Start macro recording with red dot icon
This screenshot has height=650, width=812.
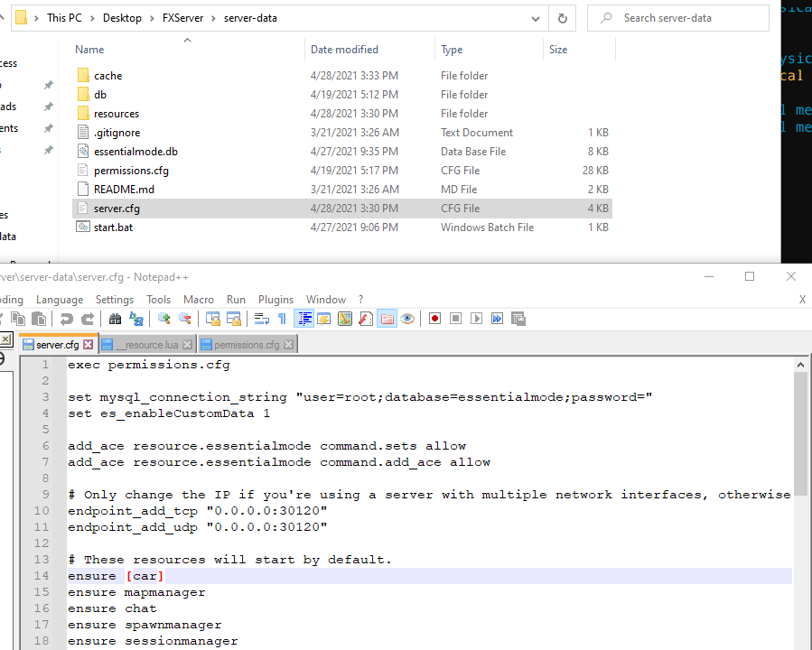coord(435,319)
